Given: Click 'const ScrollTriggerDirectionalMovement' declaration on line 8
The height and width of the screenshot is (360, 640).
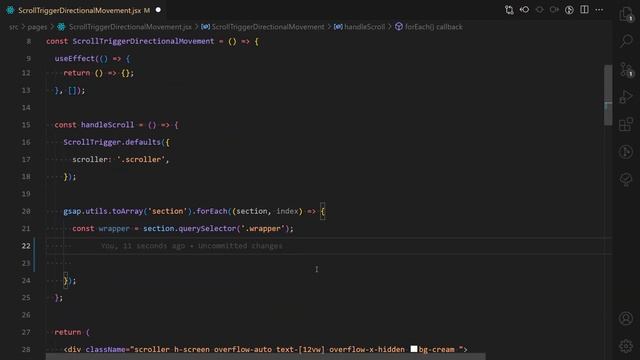Looking at the screenshot, I should point(130,41).
